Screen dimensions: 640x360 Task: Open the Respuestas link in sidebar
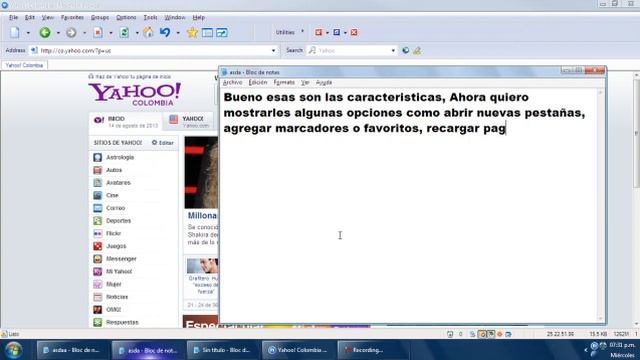[x=122, y=322]
